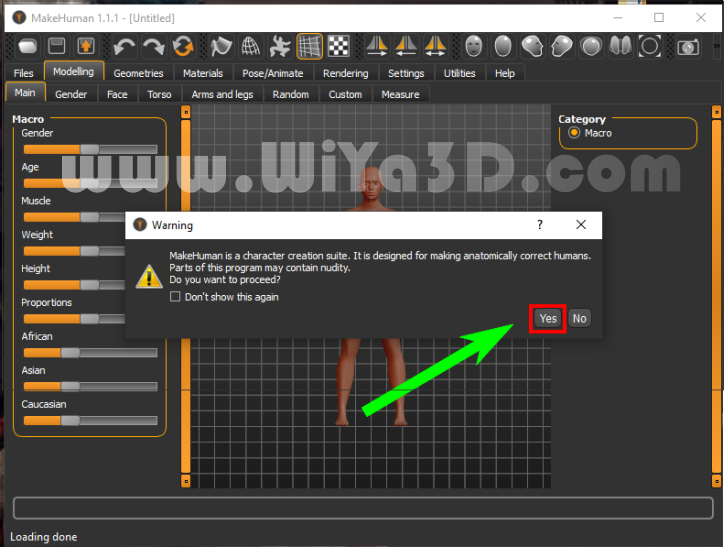This screenshot has width=724, height=547.
Task: Click the Asian slider
Action: (90, 386)
